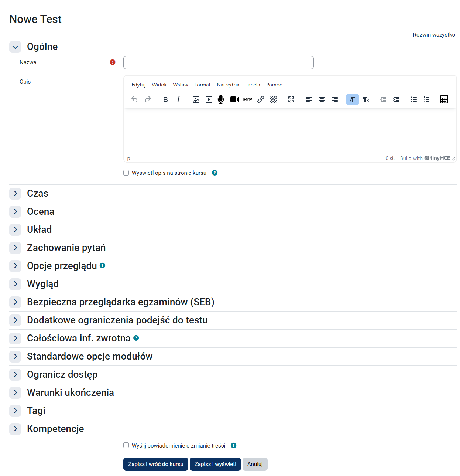460x476 pixels.
Task: Insert an image using the image icon
Action: 196,99
